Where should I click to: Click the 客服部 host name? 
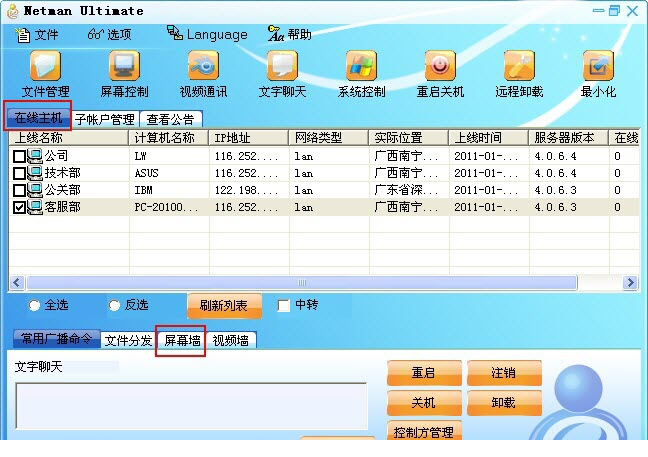click(62, 207)
